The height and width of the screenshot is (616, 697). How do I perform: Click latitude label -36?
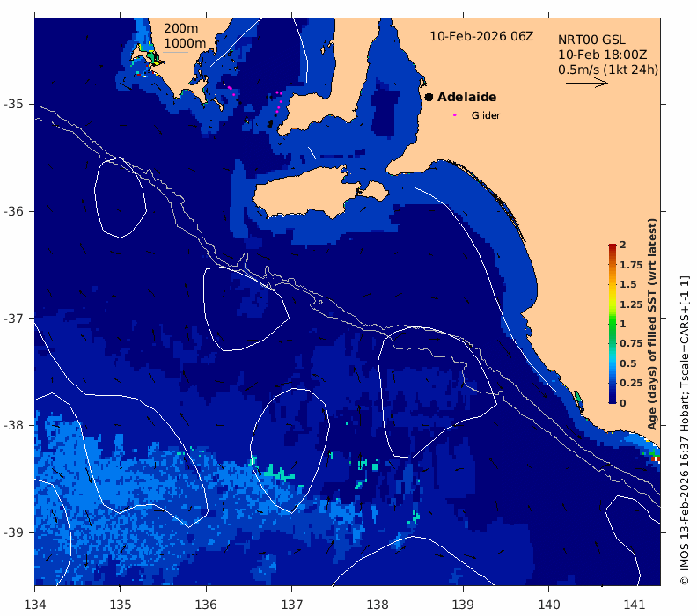13,211
